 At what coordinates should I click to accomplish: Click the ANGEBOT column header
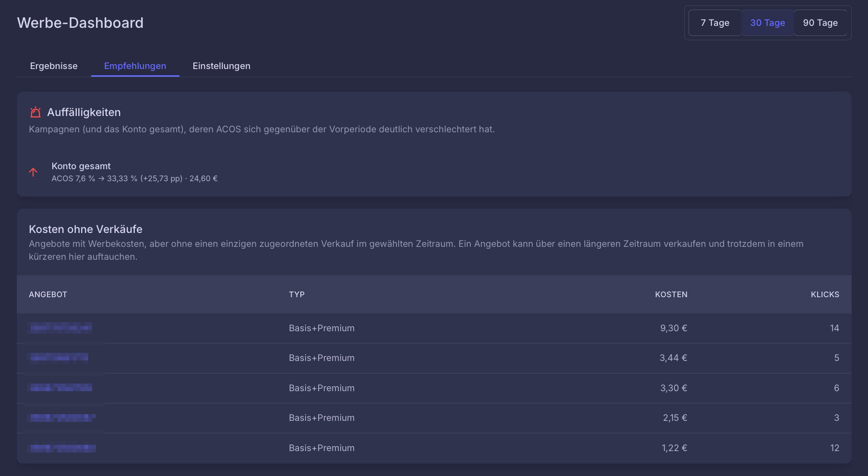pos(48,294)
